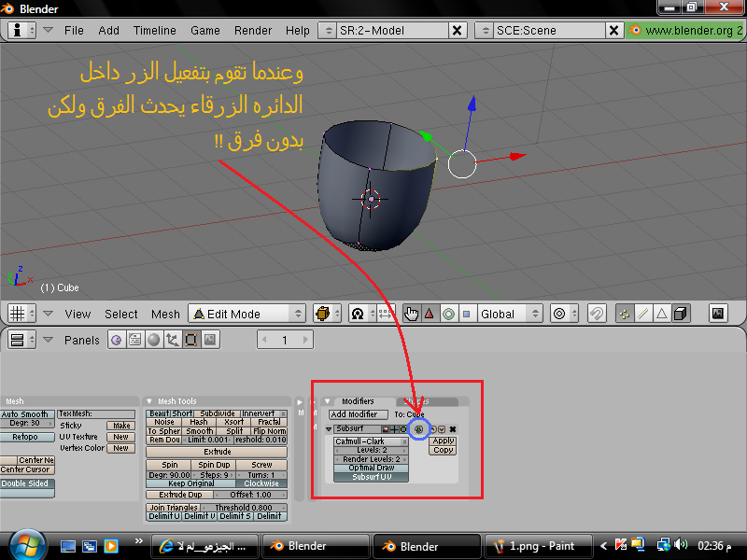
Task: Select the Editing context icon
Action: [191, 340]
